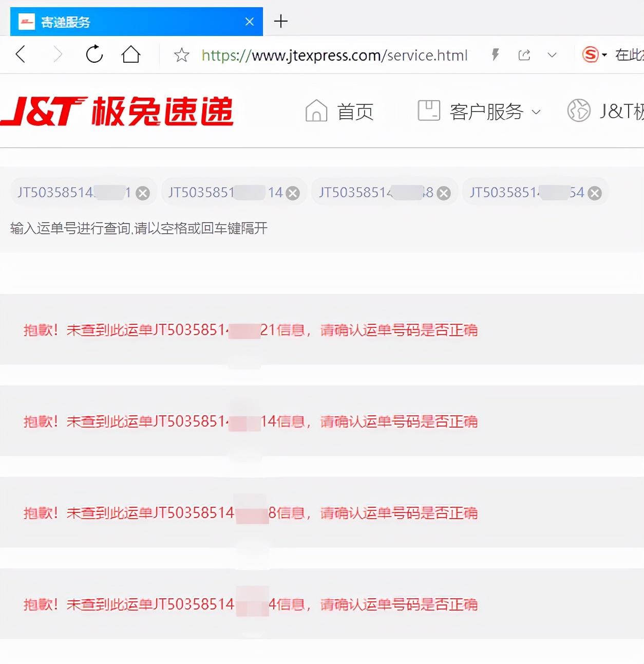The image size is (644, 664).
Task: Click the Sogou browser icon on the right
Action: click(590, 53)
